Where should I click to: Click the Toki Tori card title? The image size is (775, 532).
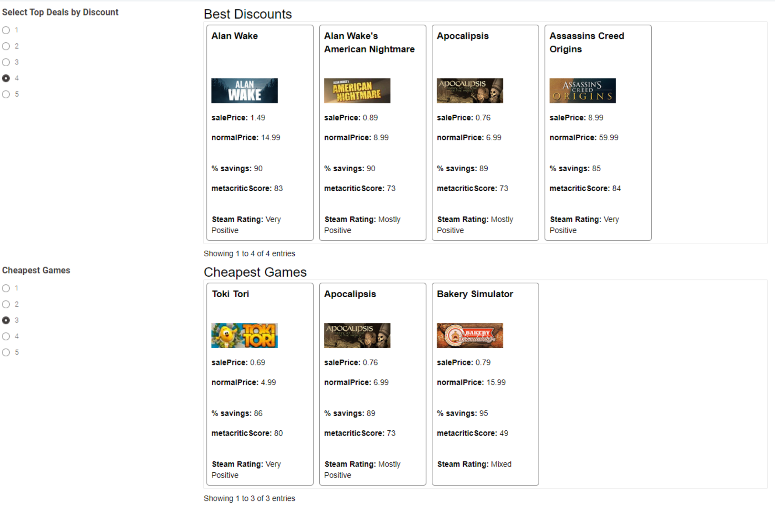231,294
